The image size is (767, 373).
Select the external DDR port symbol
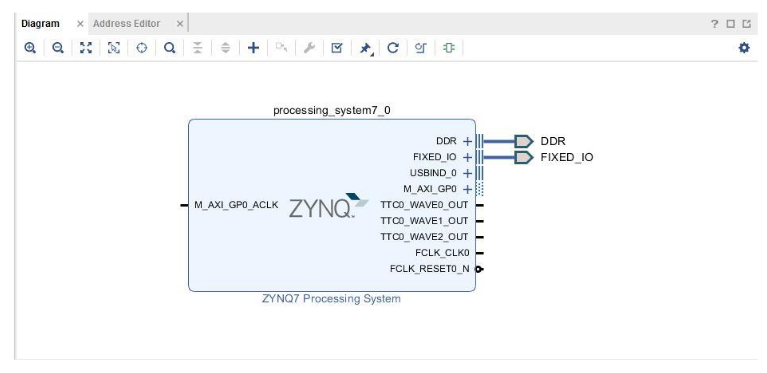point(524,141)
